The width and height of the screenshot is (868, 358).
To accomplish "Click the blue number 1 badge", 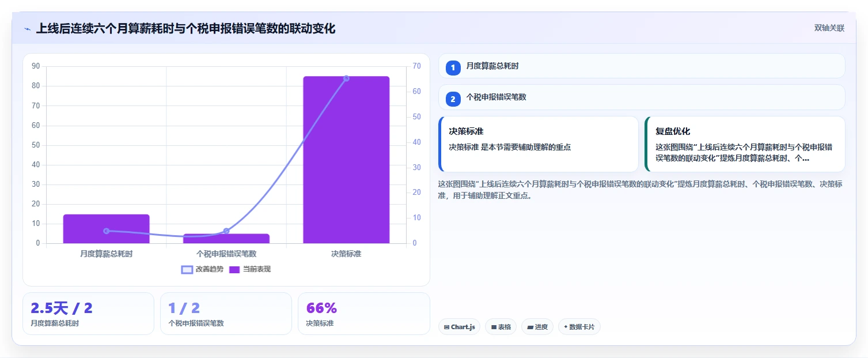I will pos(453,67).
